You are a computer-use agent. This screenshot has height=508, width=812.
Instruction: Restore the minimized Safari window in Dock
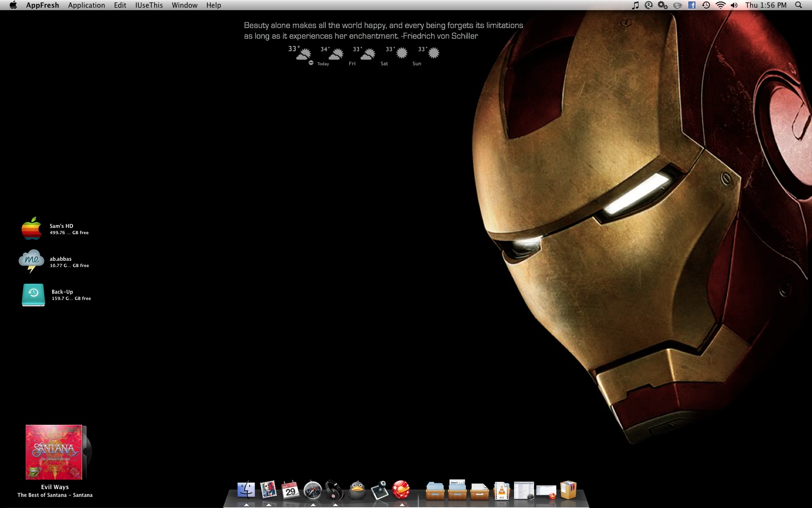[524, 491]
